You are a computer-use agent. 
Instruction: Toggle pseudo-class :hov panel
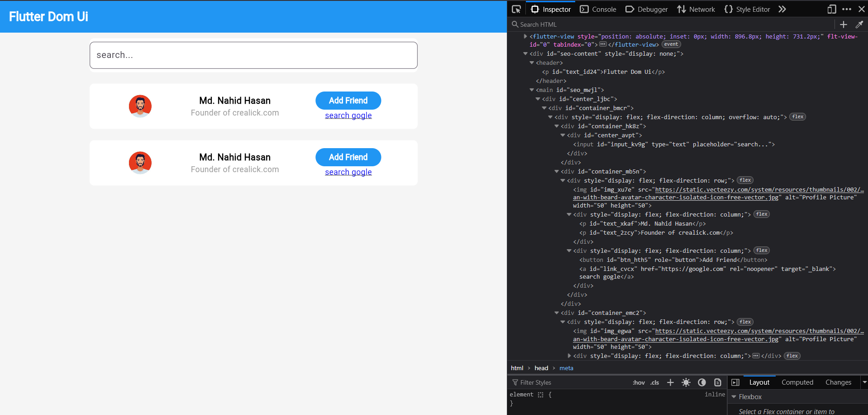point(639,382)
